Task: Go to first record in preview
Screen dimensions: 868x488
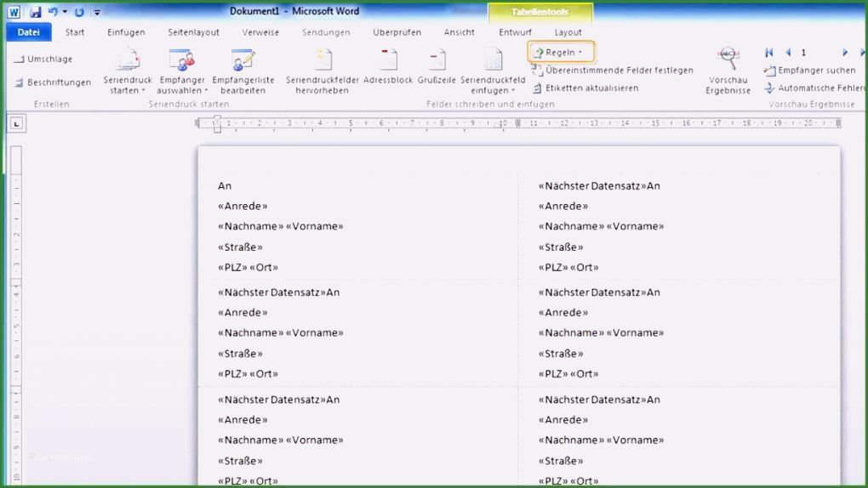Action: click(769, 53)
